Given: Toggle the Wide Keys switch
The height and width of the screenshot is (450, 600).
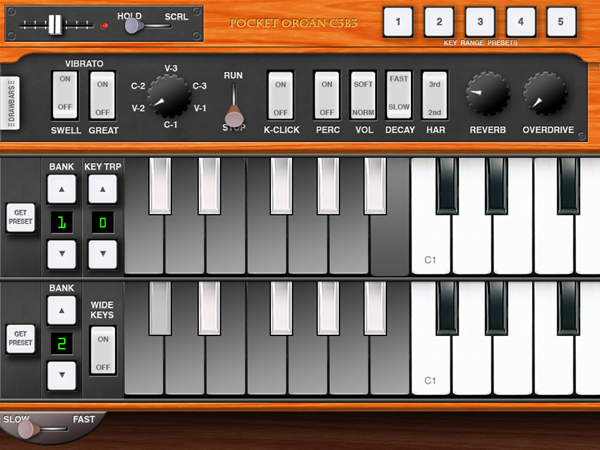Looking at the screenshot, I should pyautogui.click(x=103, y=350).
